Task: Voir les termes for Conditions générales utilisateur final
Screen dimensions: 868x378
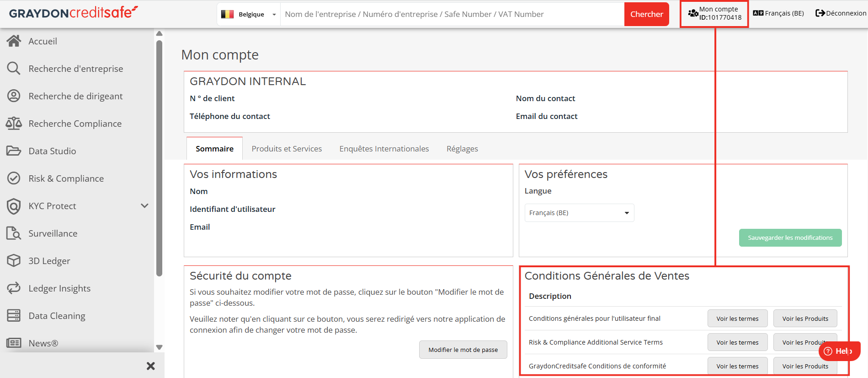Action: pyautogui.click(x=737, y=319)
